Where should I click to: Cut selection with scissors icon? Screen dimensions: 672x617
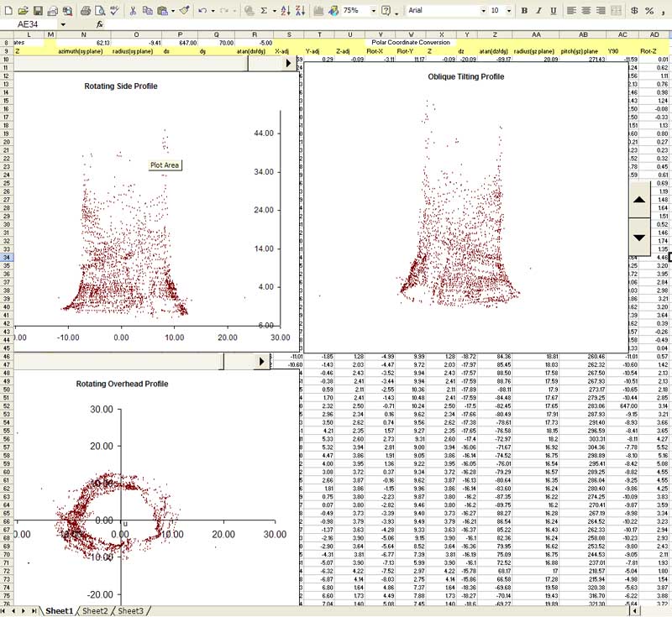tap(133, 11)
